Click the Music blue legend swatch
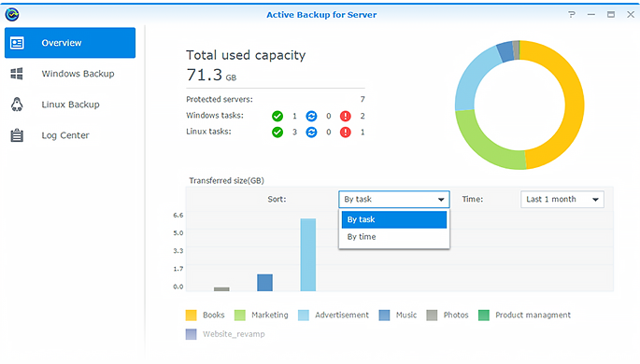 (384, 315)
